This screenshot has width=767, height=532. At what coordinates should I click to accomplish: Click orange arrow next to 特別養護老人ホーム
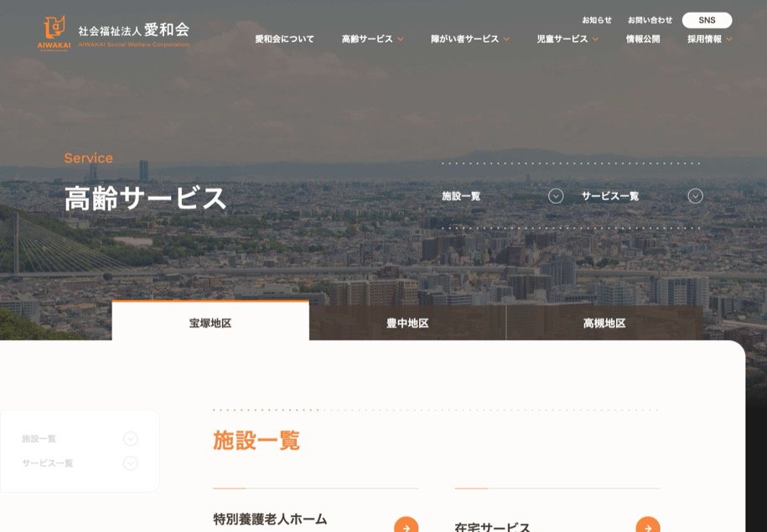click(x=406, y=525)
